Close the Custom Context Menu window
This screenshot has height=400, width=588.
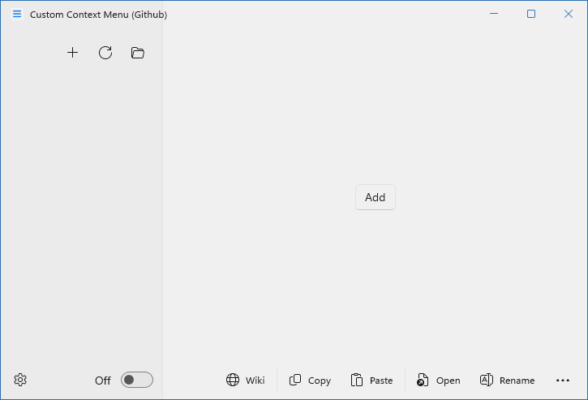568,14
